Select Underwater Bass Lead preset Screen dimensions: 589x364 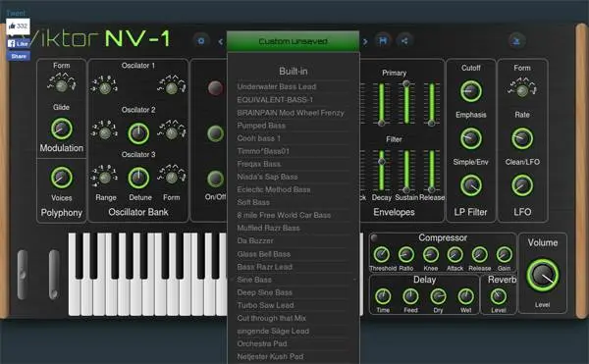click(293, 86)
